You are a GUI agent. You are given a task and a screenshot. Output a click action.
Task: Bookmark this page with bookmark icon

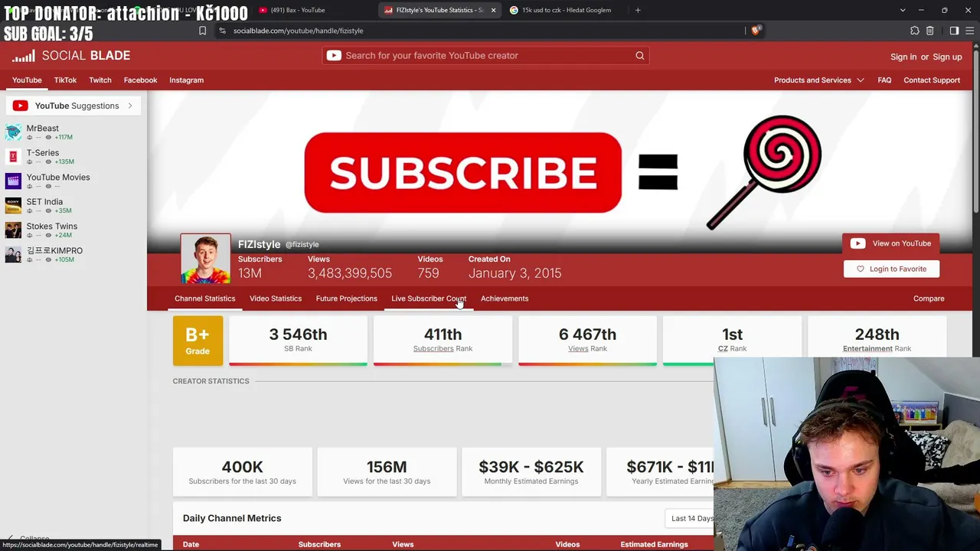202,31
